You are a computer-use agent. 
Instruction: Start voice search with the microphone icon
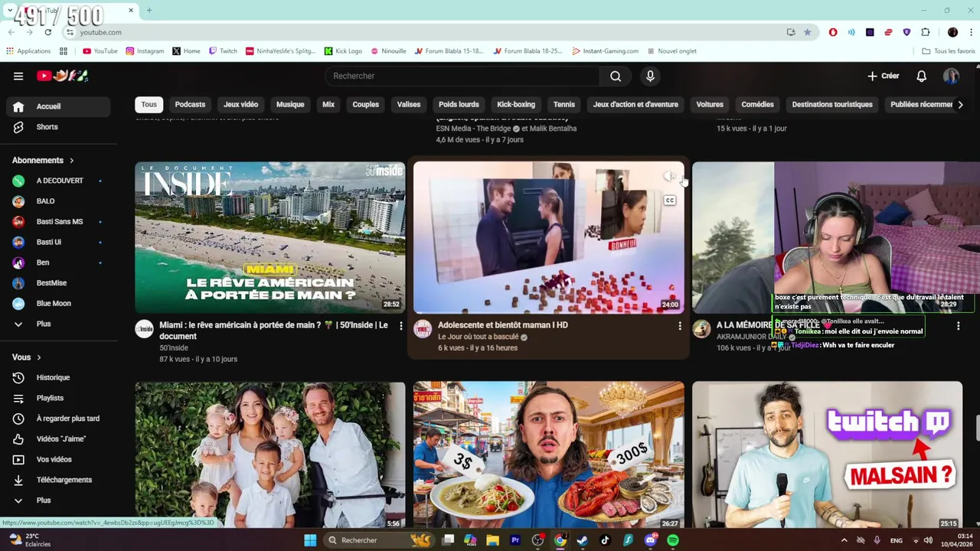click(x=650, y=76)
